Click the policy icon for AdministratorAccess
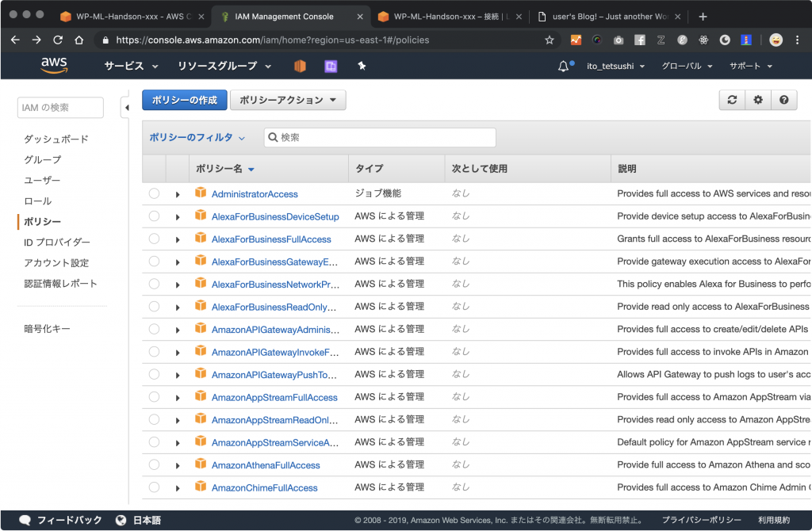The height and width of the screenshot is (531, 812). point(201,193)
